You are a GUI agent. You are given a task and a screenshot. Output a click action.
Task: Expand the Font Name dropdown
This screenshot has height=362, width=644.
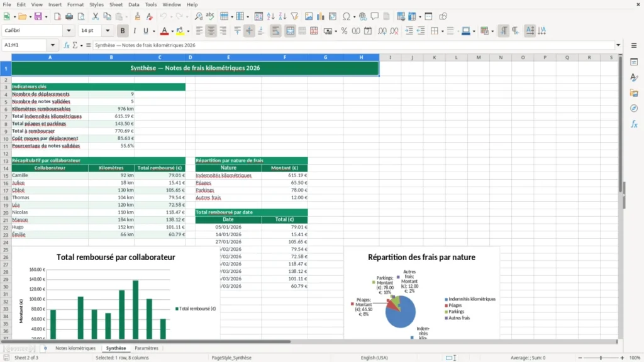[x=69, y=30]
